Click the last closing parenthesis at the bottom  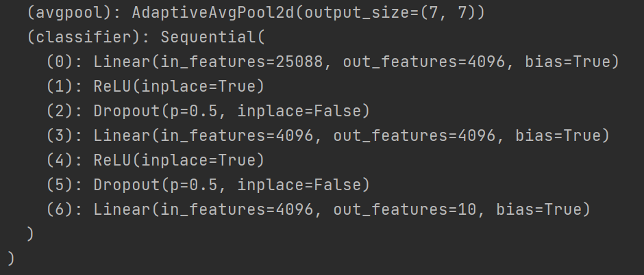click(x=11, y=259)
